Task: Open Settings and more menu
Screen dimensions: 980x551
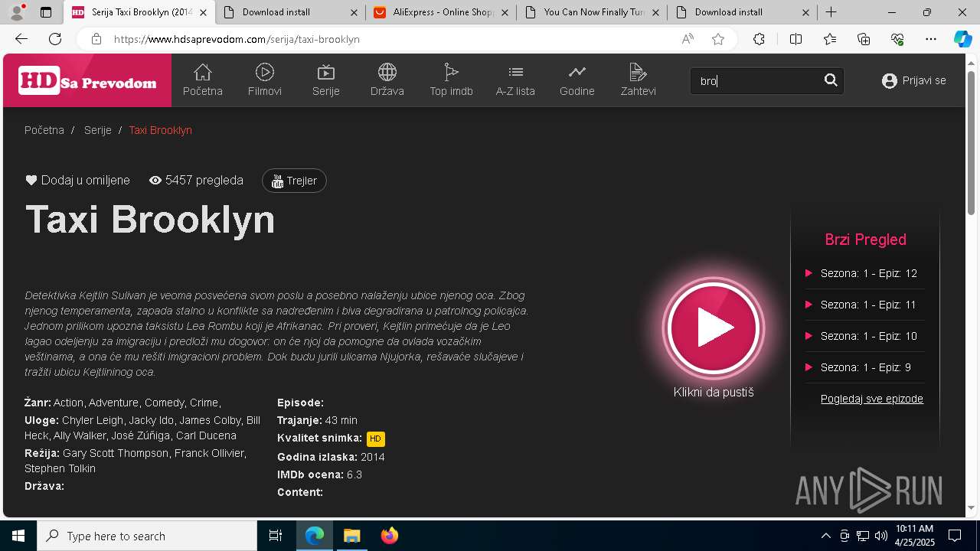Action: tap(931, 39)
